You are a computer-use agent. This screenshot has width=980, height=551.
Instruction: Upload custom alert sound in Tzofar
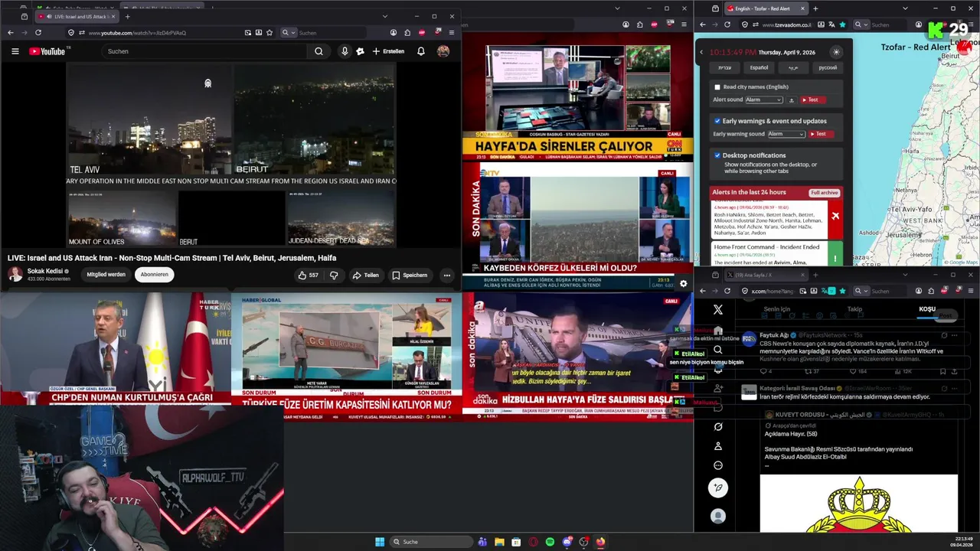[x=792, y=100]
